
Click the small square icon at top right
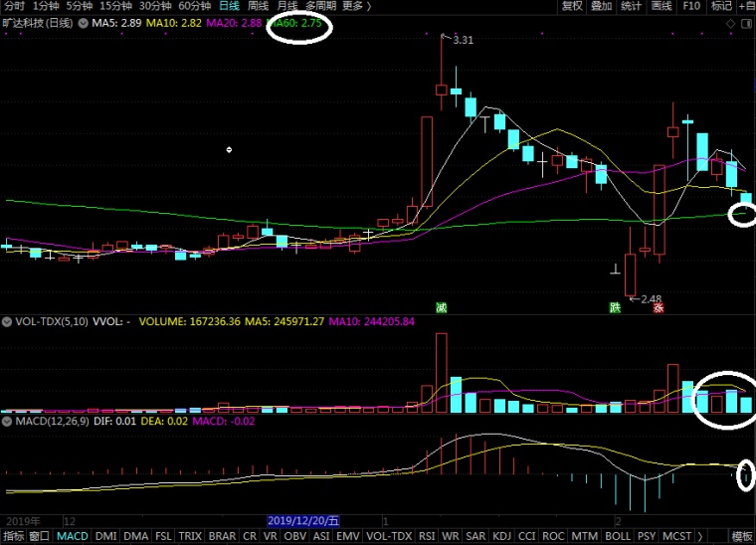(x=746, y=22)
